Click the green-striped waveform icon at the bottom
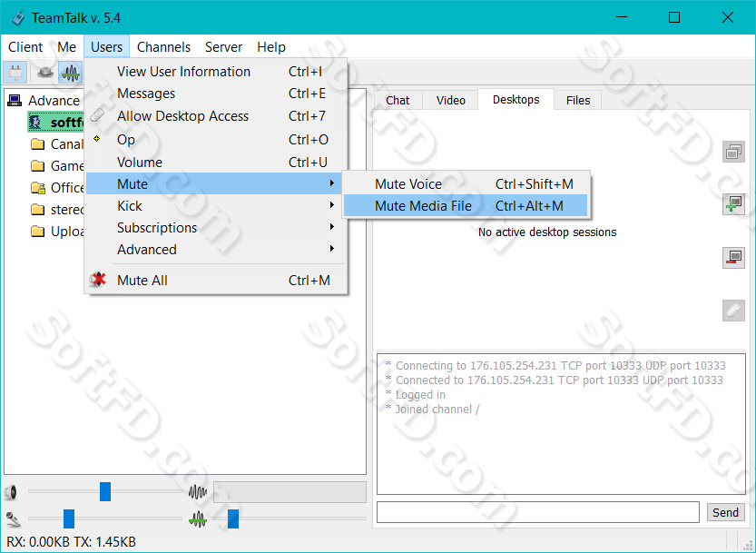 (198, 519)
